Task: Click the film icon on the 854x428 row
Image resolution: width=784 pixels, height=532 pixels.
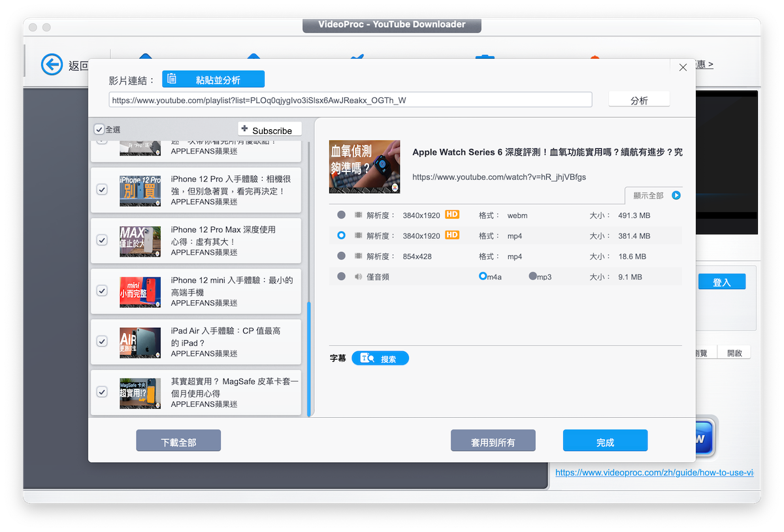Action: click(x=359, y=256)
